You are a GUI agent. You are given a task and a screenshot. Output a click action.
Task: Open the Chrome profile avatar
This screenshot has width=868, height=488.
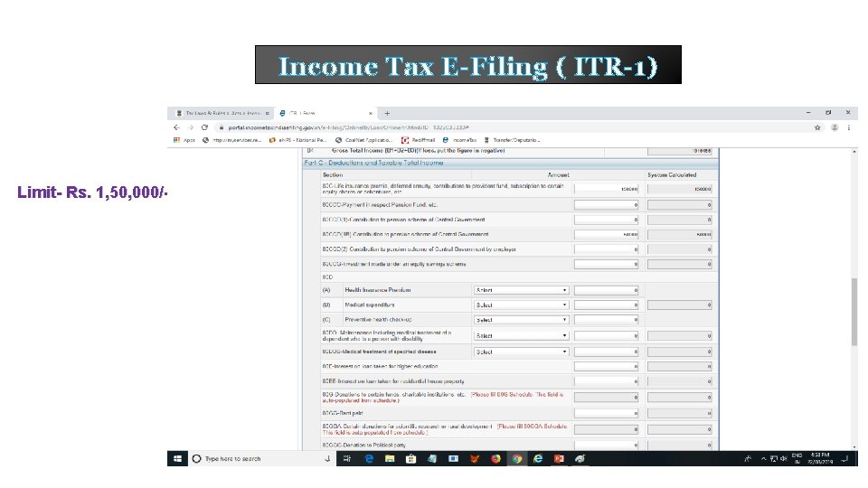pyautogui.click(x=835, y=127)
